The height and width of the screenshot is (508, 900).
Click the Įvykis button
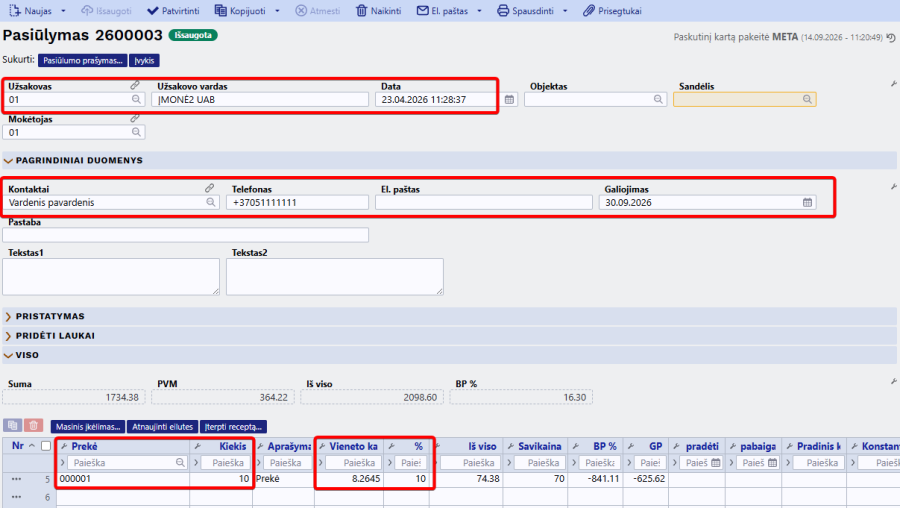(x=144, y=60)
